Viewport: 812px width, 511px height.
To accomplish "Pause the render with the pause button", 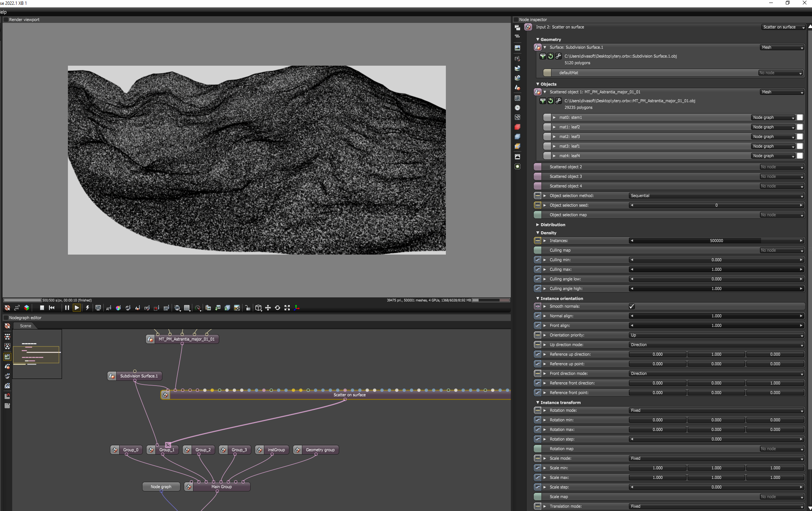I will pos(67,308).
